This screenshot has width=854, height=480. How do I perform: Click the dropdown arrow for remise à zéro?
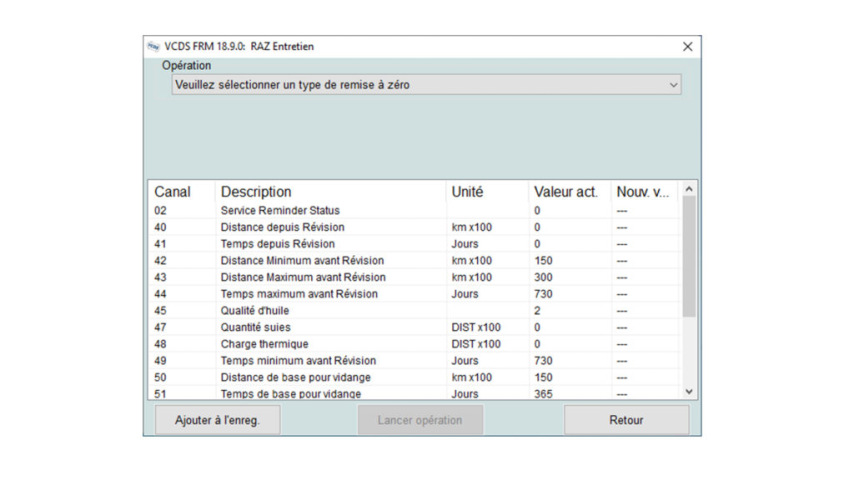click(x=673, y=85)
